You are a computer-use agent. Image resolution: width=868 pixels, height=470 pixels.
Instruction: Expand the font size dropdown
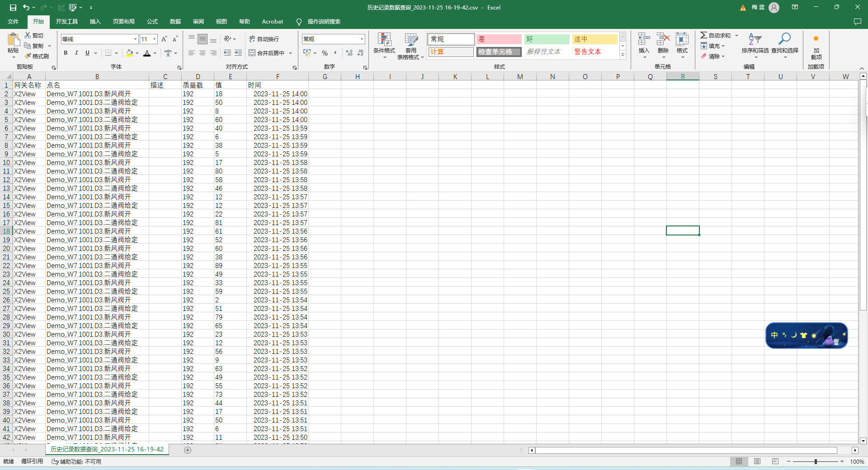click(x=154, y=39)
